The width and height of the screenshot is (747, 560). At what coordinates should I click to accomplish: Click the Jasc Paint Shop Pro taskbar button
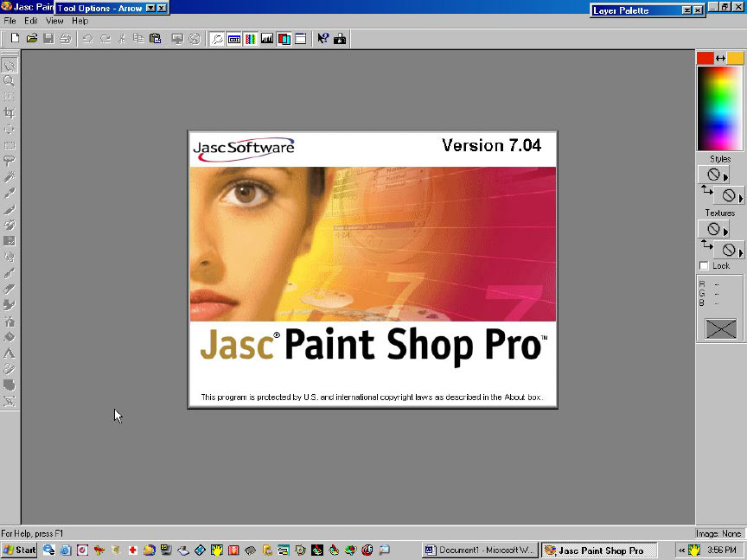tap(599, 550)
